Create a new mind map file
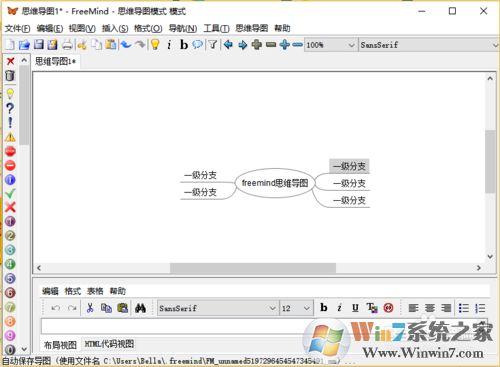The width and height of the screenshot is (500, 367). tap(10, 44)
